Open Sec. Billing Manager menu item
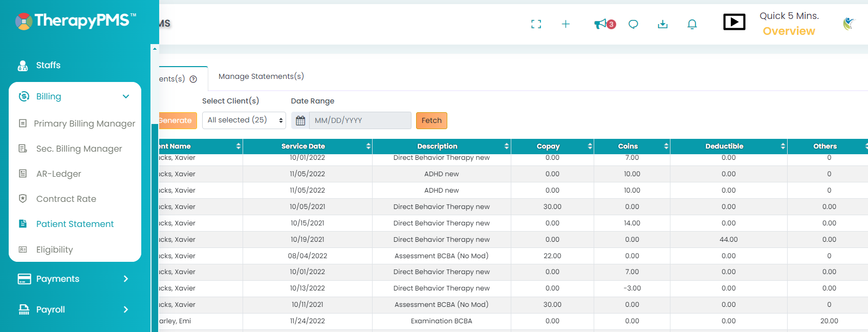Viewport: 868px width, 332px height. [79, 149]
